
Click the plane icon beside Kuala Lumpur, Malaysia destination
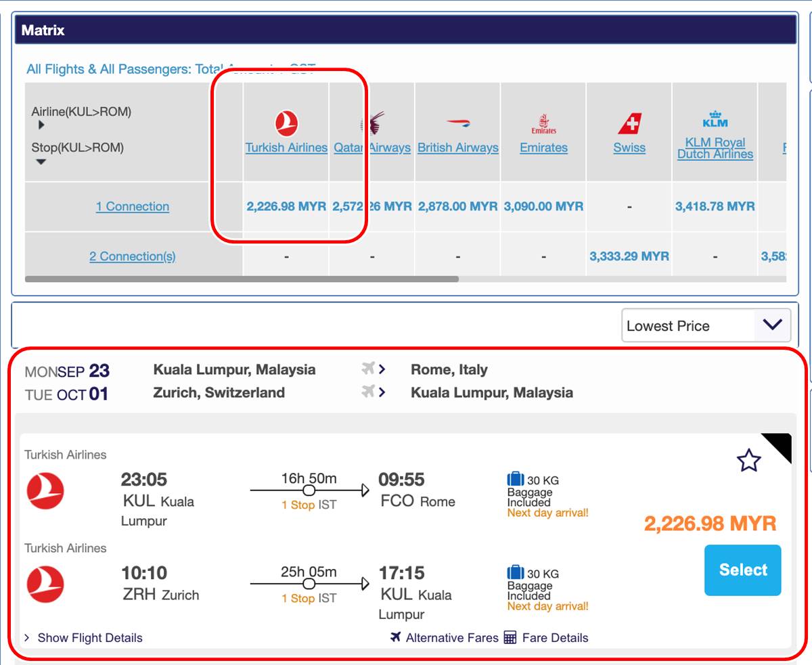368,392
